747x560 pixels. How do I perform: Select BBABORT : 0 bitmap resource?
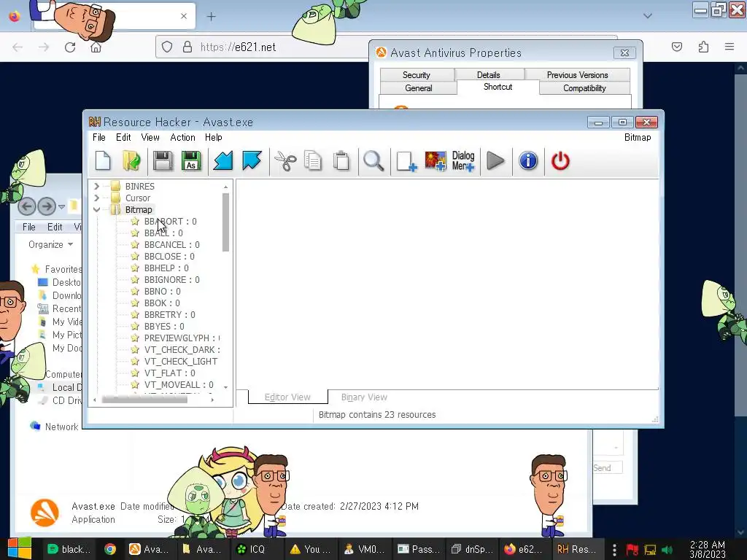[170, 221]
